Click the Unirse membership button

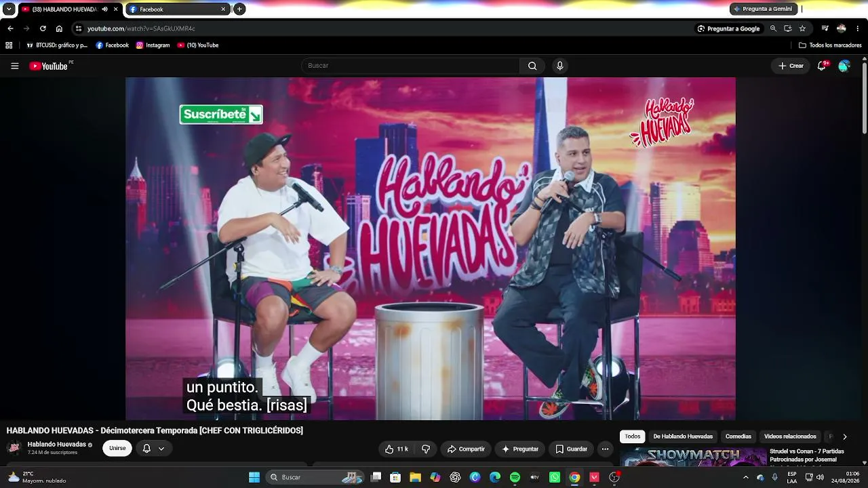[x=117, y=449]
